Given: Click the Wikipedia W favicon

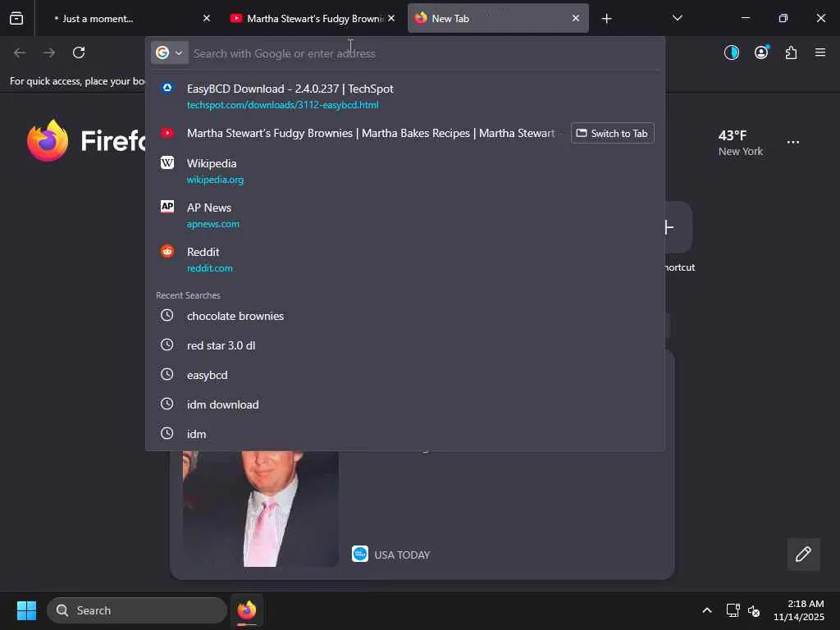Looking at the screenshot, I should pyautogui.click(x=167, y=162).
